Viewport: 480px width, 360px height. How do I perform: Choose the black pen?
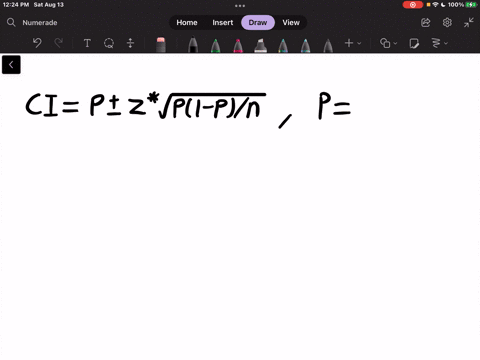click(193, 45)
